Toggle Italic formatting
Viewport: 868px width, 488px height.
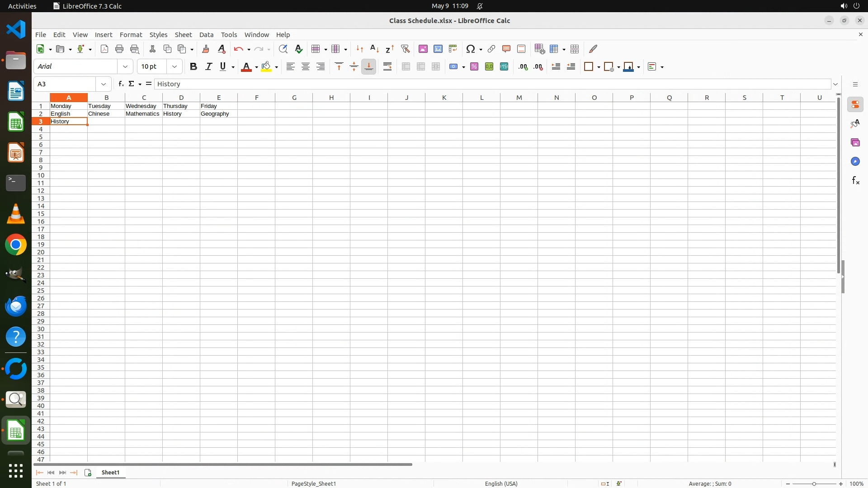pyautogui.click(x=208, y=66)
